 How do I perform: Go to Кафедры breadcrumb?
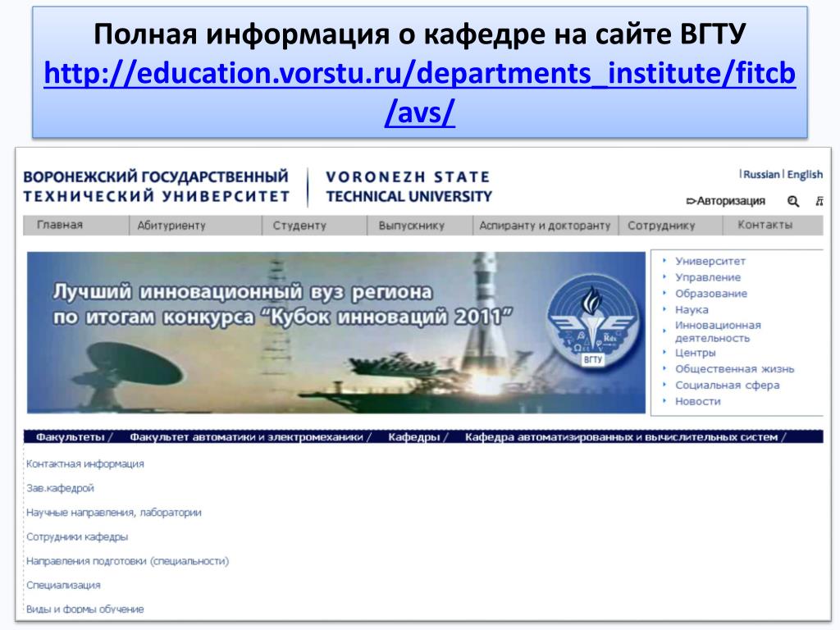pyautogui.click(x=414, y=437)
